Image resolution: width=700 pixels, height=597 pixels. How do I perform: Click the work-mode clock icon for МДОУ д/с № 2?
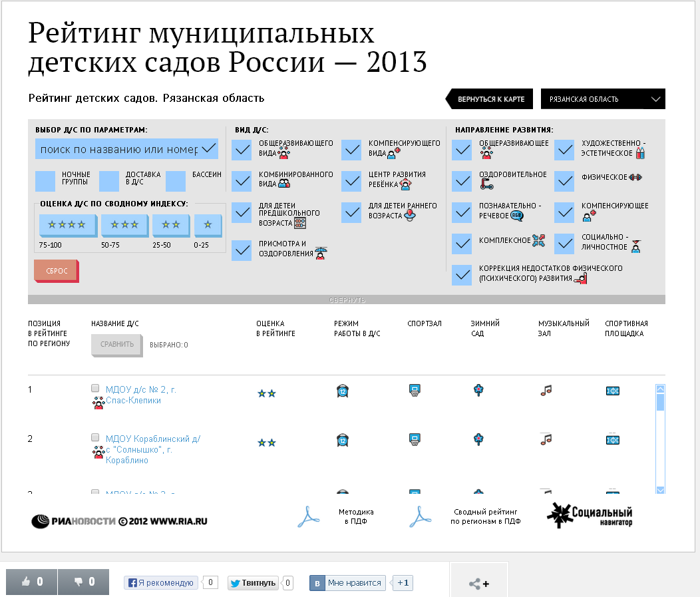pos(343,391)
